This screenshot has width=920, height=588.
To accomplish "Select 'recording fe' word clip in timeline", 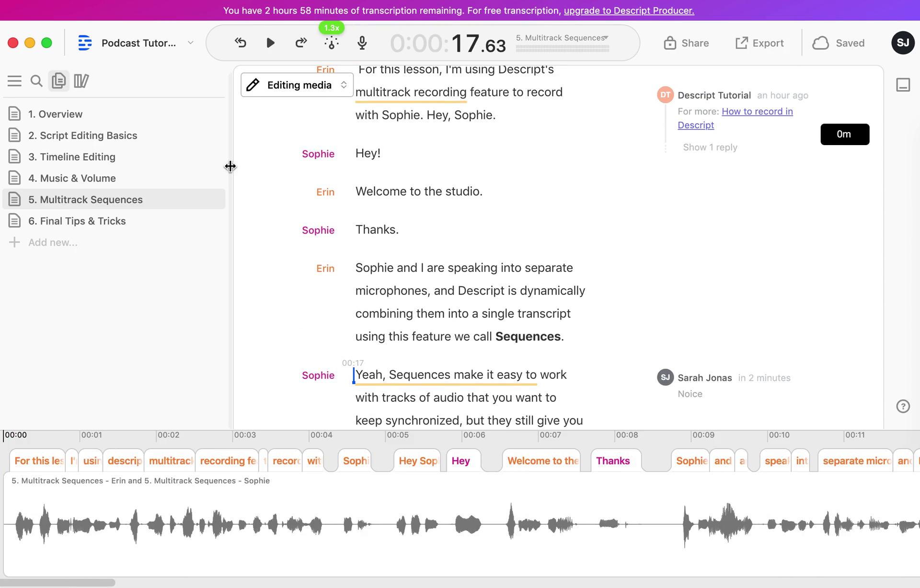I will click(x=227, y=461).
